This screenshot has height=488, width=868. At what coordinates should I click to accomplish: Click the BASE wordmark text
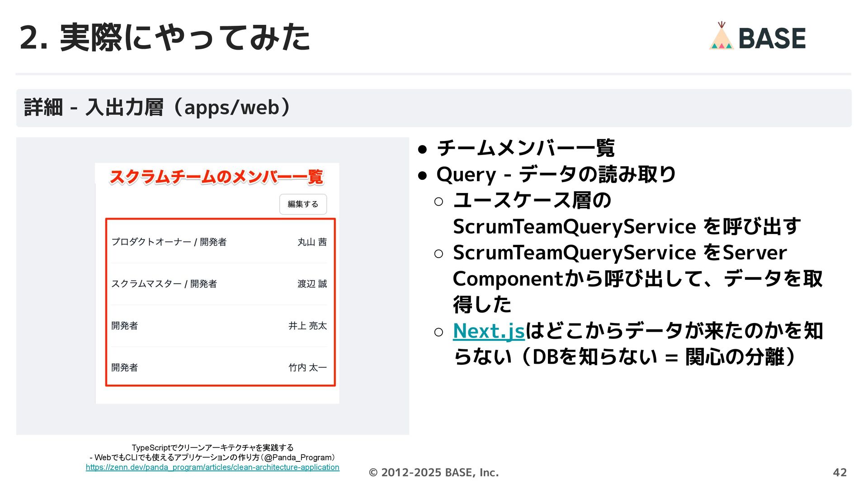click(x=772, y=38)
